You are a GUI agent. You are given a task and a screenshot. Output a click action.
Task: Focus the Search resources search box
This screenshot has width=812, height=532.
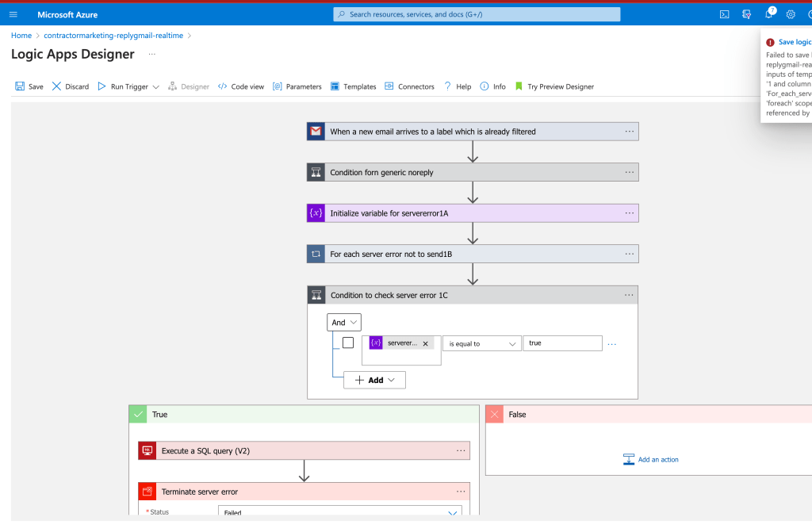[477, 14]
